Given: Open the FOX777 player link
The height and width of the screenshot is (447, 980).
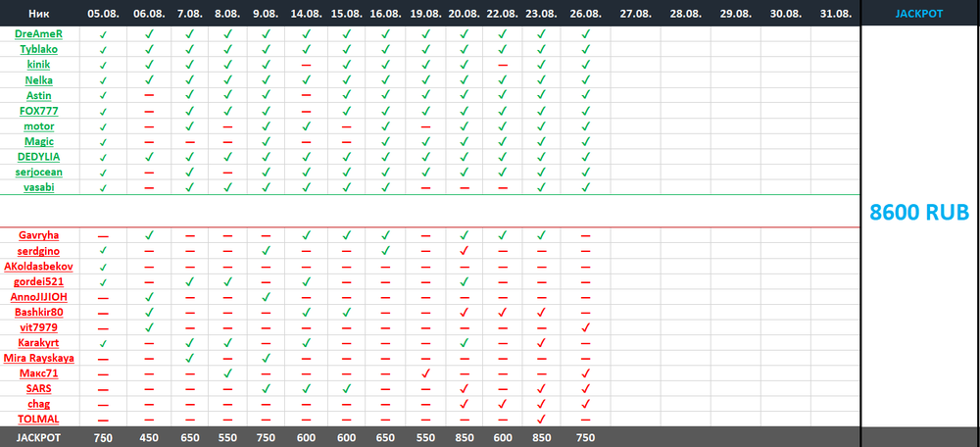Looking at the screenshot, I should pos(39,111).
